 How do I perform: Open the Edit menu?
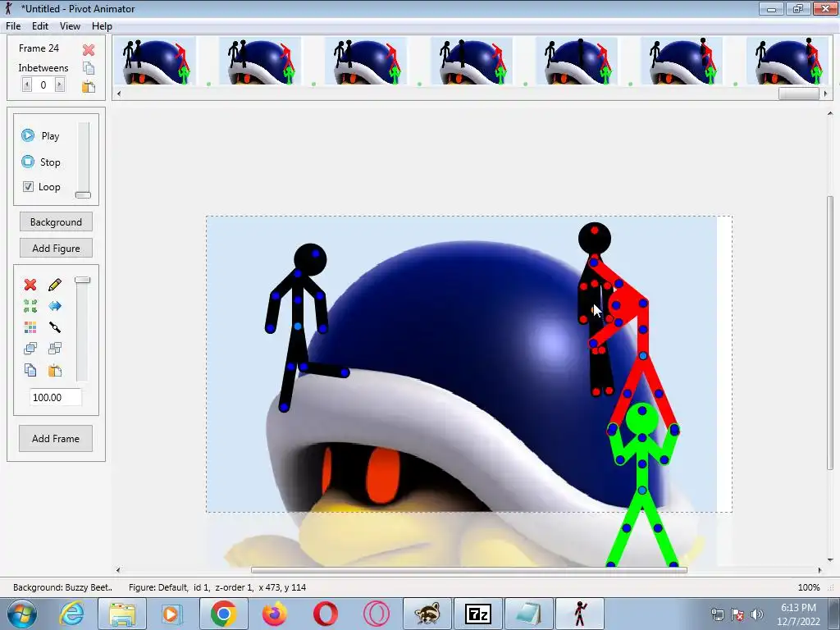tap(40, 25)
